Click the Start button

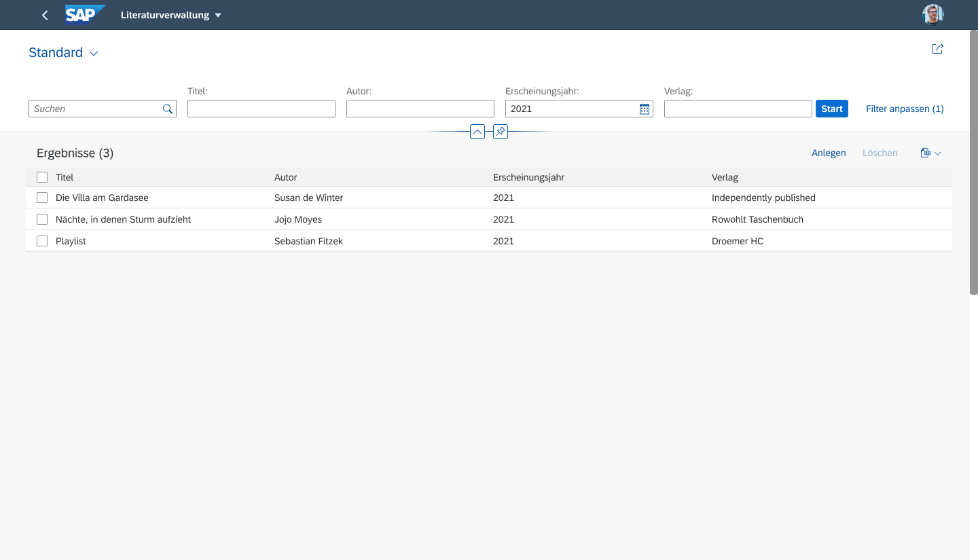pyautogui.click(x=832, y=109)
